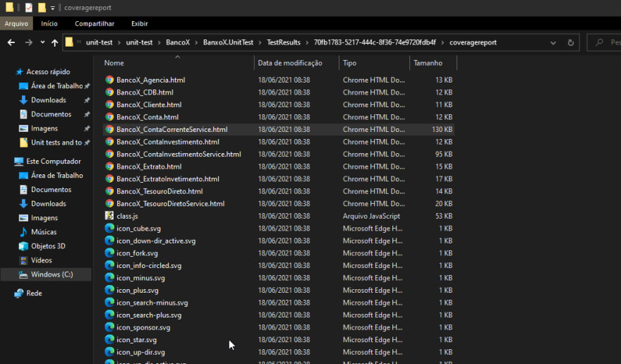This screenshot has height=364, width=621.
Task: Go back with the left arrow button
Action: pos(11,42)
